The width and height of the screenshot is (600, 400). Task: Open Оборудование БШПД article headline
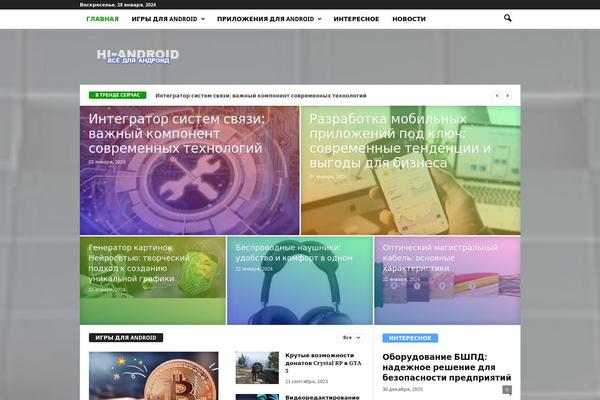[x=447, y=367]
